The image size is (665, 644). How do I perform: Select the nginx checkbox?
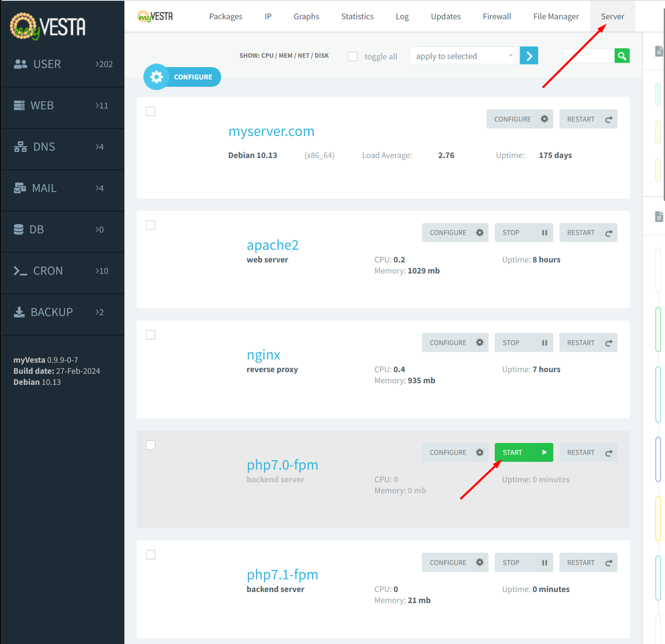pyautogui.click(x=151, y=335)
